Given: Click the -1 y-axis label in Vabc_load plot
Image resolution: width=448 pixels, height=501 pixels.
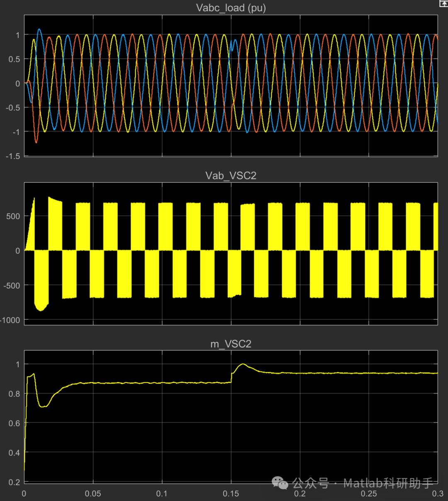Looking at the screenshot, I should tap(16, 132).
